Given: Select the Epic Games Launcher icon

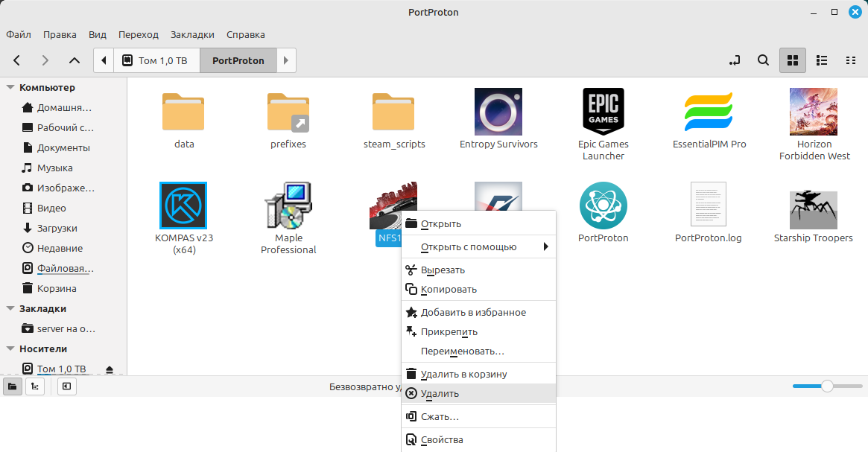Looking at the screenshot, I should point(604,112).
